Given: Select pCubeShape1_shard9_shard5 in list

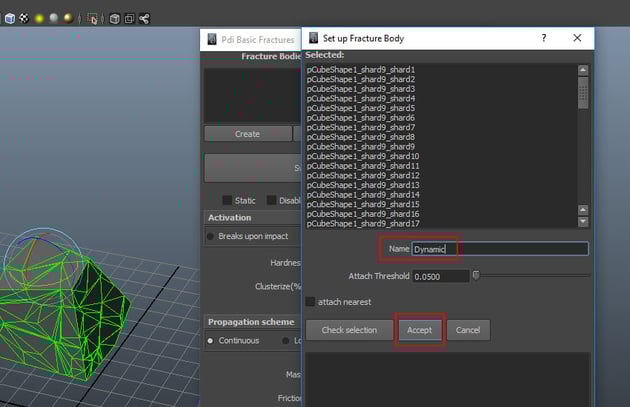Looking at the screenshot, I should pos(361,108).
